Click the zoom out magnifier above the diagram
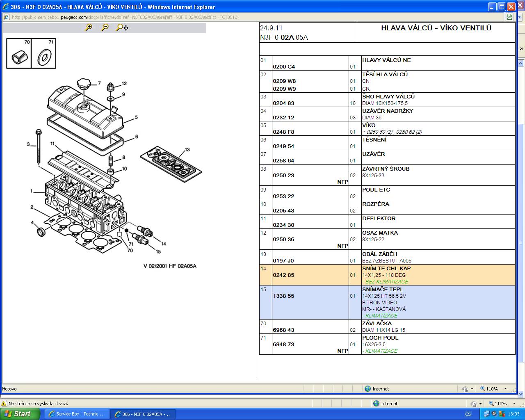Viewport: 525px width, 420px height. click(x=105, y=27)
